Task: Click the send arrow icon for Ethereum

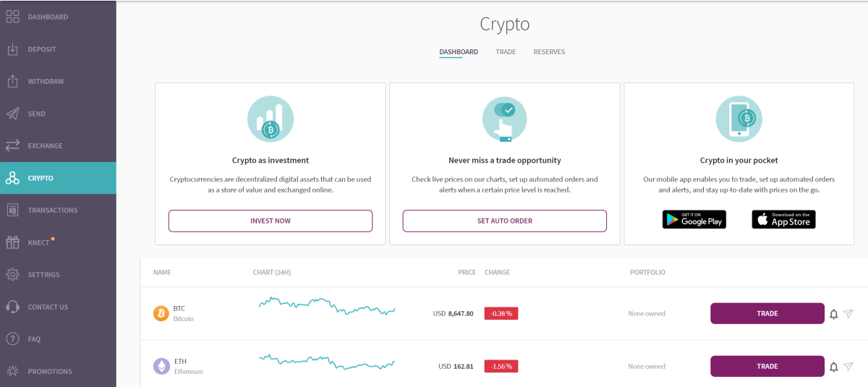Action: click(848, 367)
